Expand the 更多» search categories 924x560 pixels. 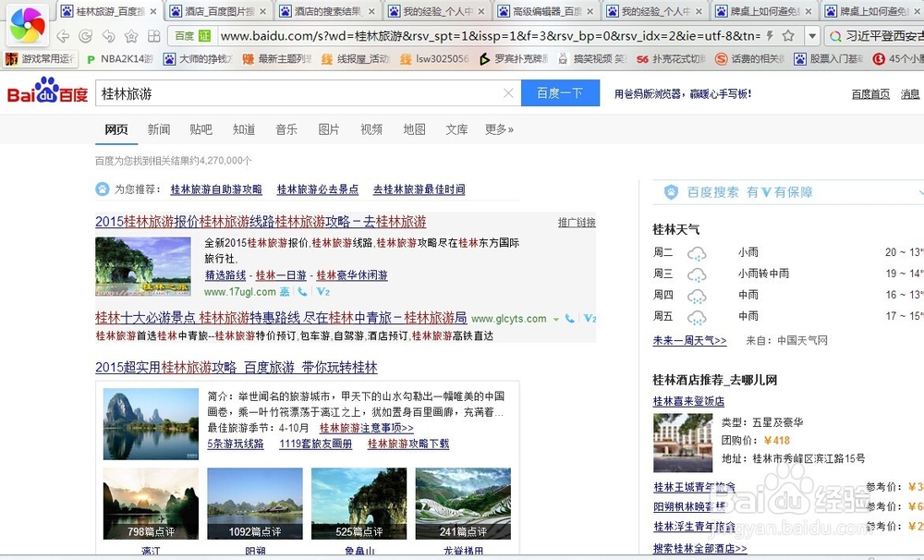tap(499, 129)
